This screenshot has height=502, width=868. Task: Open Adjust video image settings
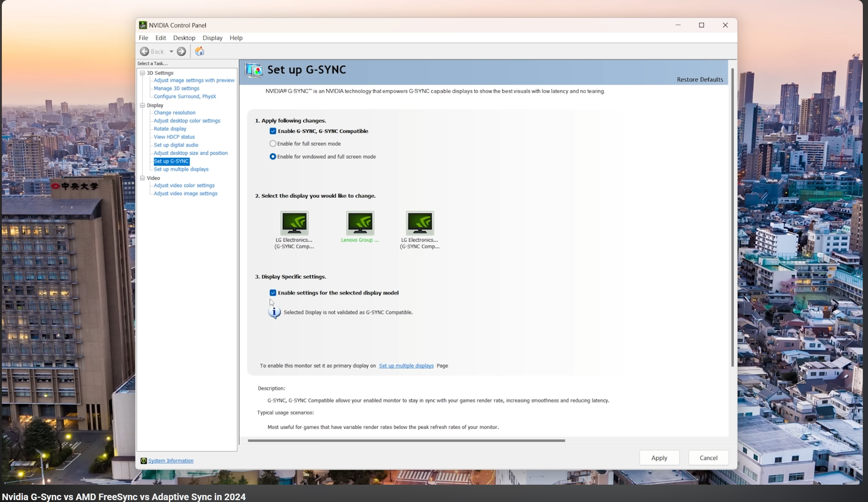coord(185,193)
